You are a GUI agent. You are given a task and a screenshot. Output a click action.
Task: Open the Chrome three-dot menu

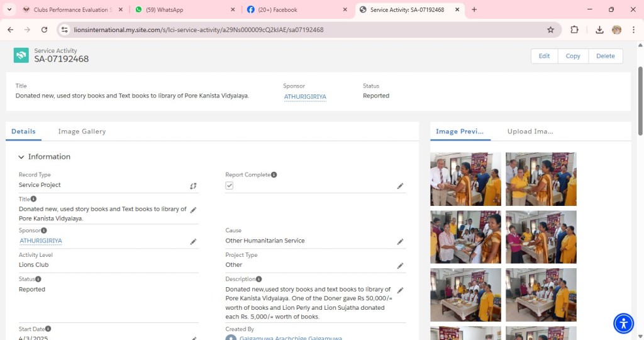click(633, 30)
